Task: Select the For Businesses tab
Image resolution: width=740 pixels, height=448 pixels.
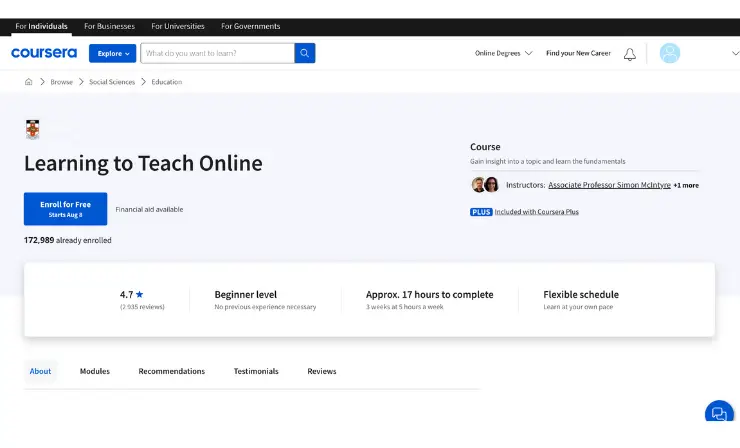Action: coord(109,26)
